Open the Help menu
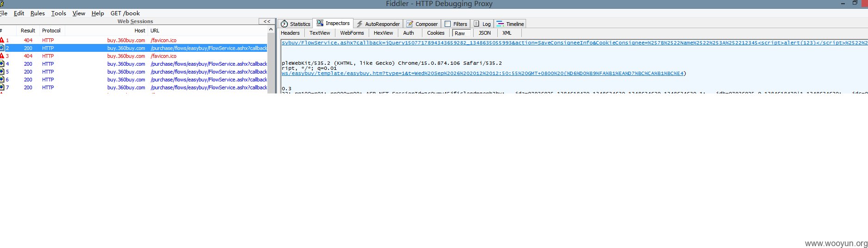The width and height of the screenshot is (868, 248). click(x=98, y=13)
